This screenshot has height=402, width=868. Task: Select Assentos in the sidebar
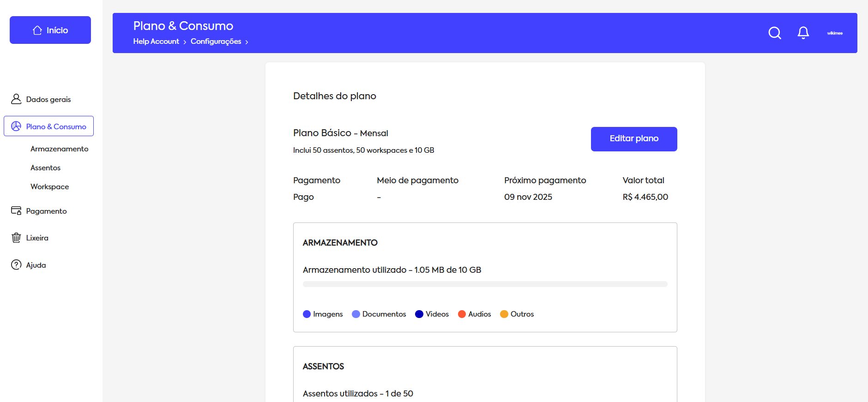(45, 168)
